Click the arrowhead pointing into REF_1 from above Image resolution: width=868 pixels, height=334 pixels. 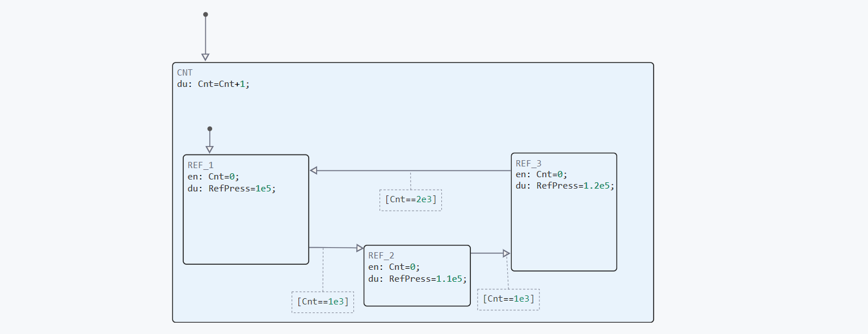click(209, 149)
